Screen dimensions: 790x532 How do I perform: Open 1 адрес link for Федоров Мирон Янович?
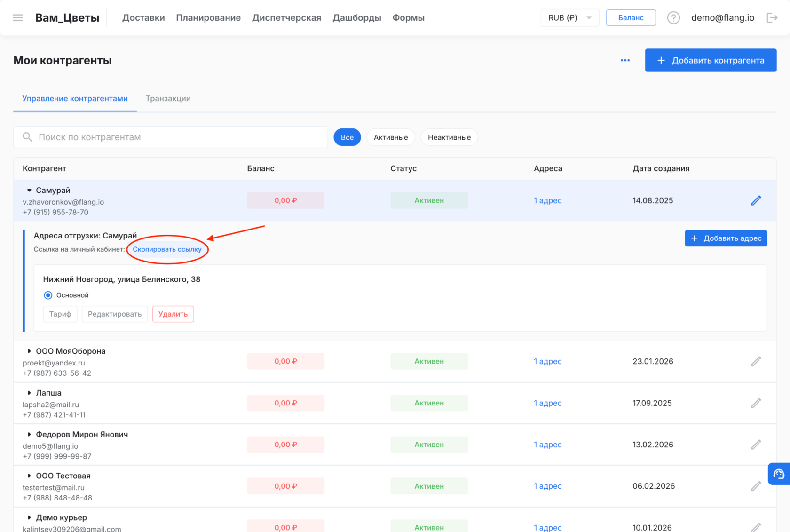tap(548, 445)
